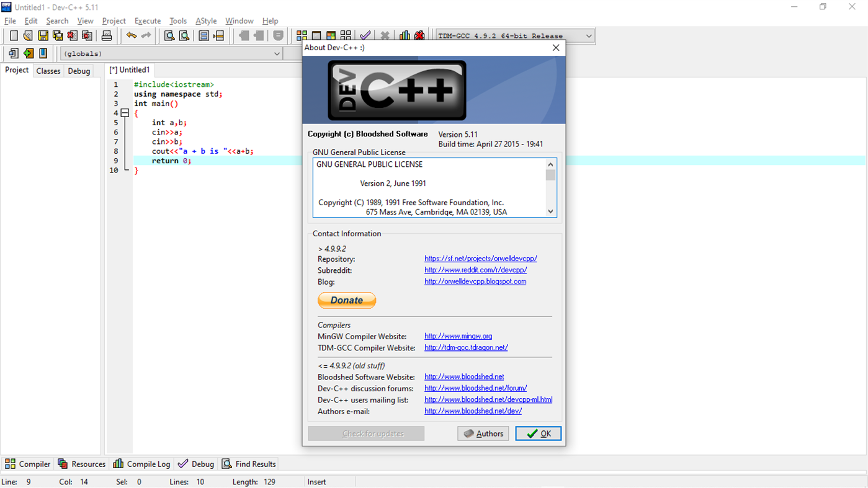Viewport: 868px width, 488px height.
Task: Open the AStyle menu
Action: point(206,20)
